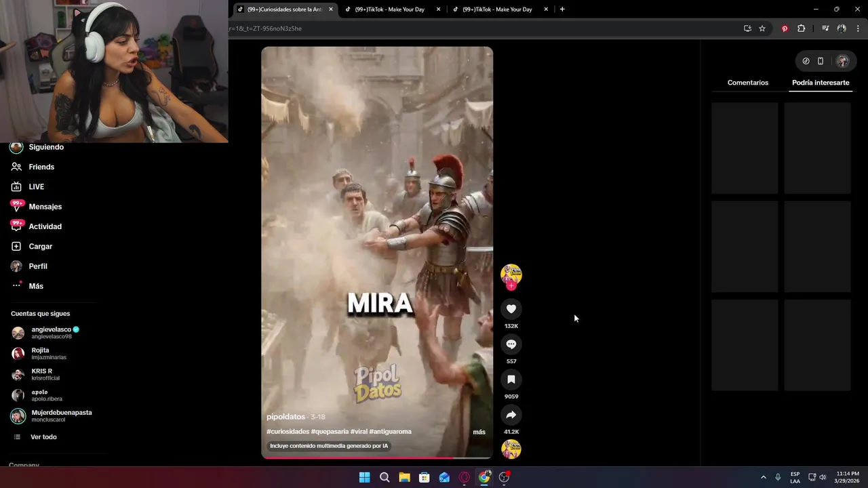The width and height of the screenshot is (868, 488).
Task: Click the AI-generated content label
Action: [329, 446]
